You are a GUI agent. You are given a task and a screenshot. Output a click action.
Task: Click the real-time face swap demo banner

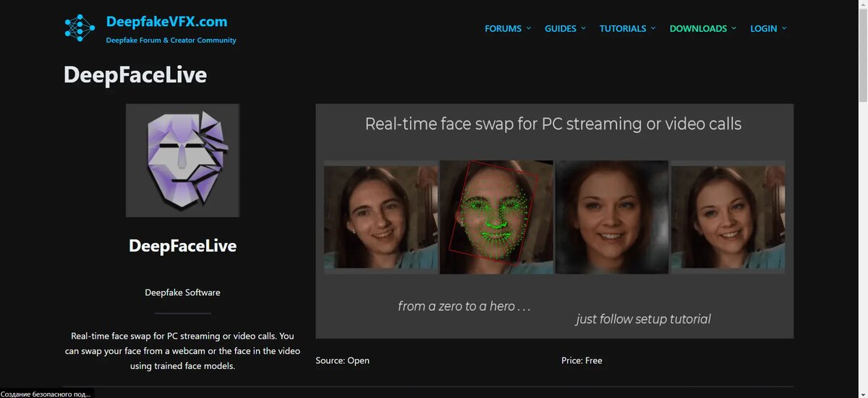(554, 221)
